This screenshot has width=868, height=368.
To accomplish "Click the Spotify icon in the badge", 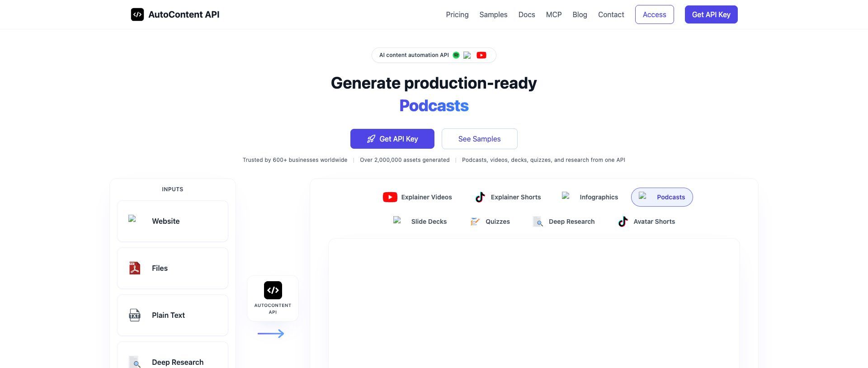I will (456, 55).
